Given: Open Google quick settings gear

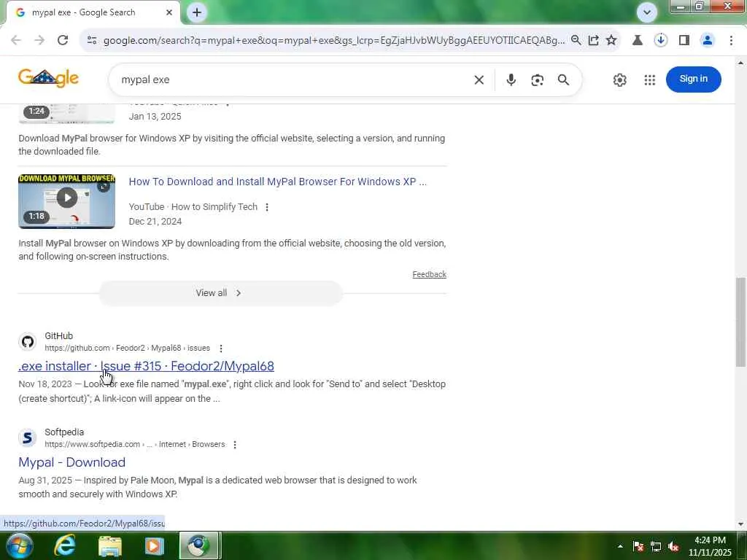Looking at the screenshot, I should click(619, 80).
